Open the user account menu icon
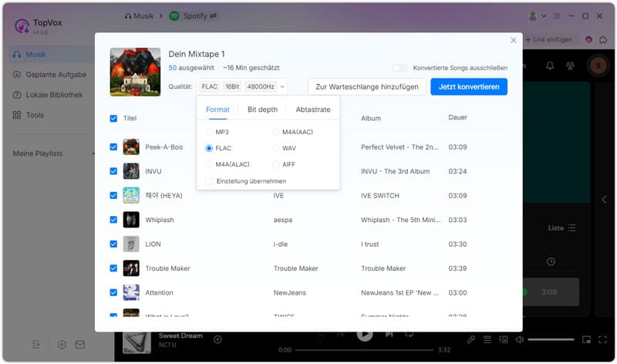Image resolution: width=617 pixels, height=364 pixels. (x=532, y=15)
